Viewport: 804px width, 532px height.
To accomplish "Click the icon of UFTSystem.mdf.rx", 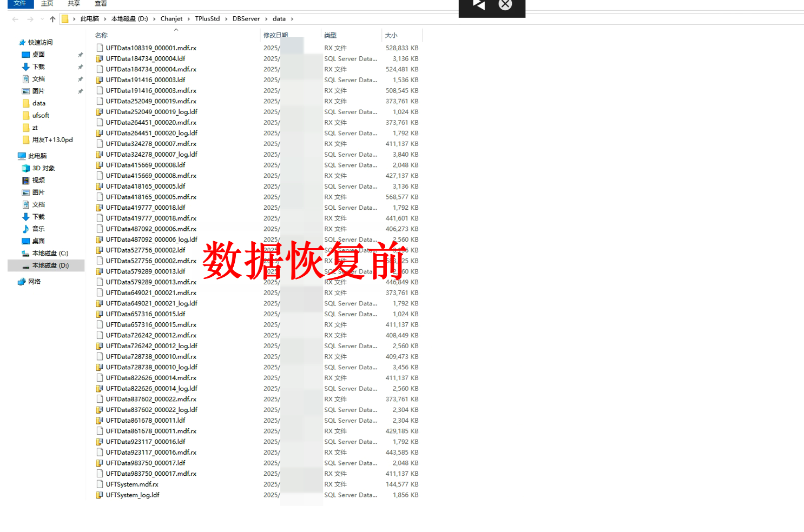I will pyautogui.click(x=100, y=484).
